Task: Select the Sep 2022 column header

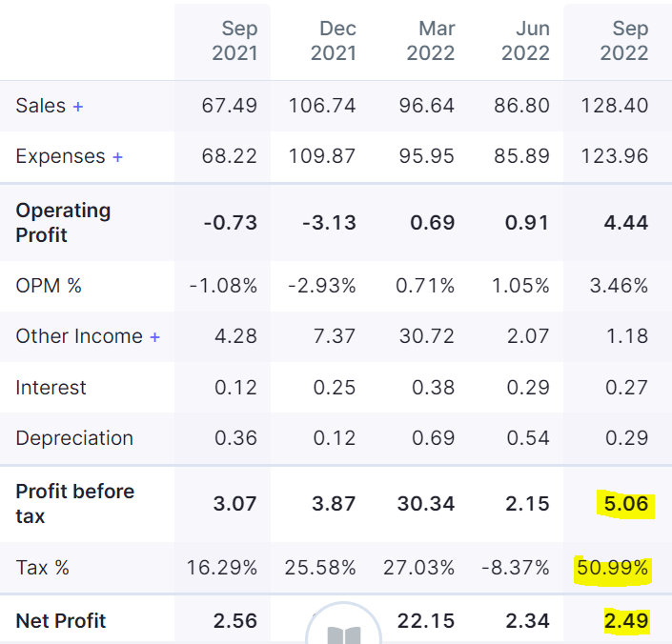Action: (624, 41)
